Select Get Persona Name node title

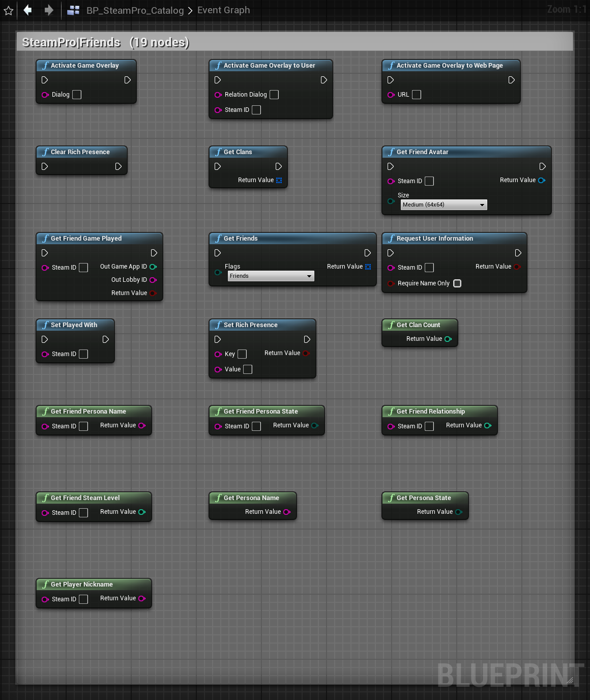tap(251, 498)
